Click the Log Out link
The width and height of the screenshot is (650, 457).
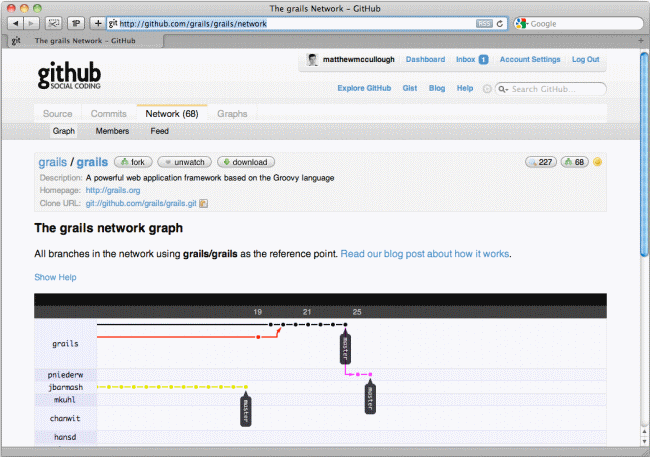(585, 59)
